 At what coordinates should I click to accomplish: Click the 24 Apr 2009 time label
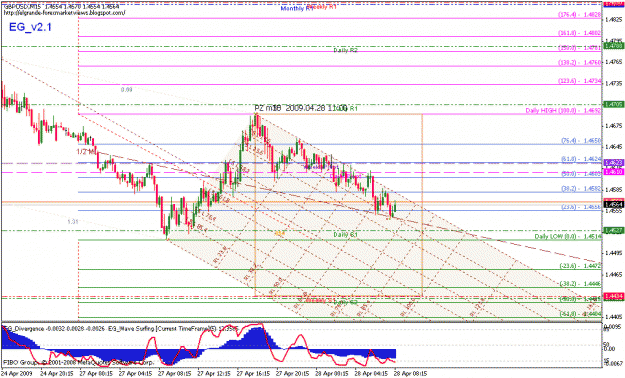(16, 374)
